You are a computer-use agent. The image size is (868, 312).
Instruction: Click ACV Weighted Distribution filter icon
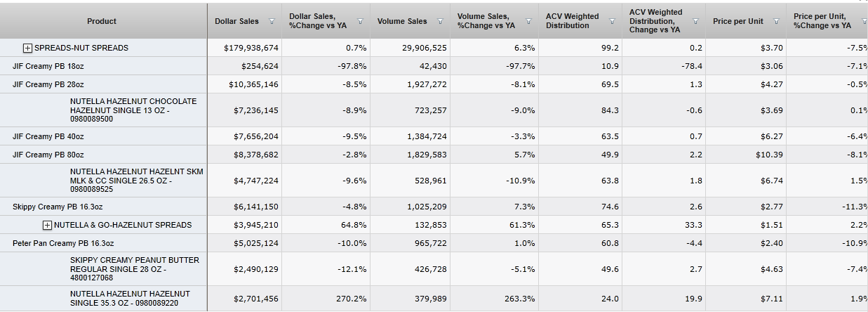point(611,22)
